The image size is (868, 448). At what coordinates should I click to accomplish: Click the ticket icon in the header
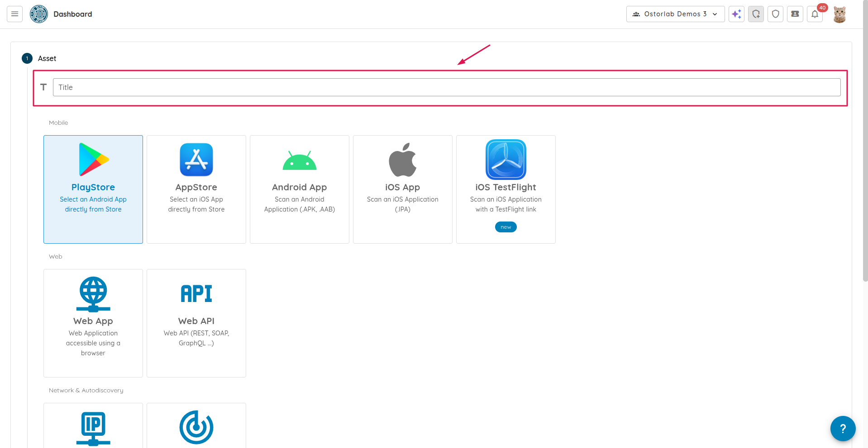(x=795, y=14)
